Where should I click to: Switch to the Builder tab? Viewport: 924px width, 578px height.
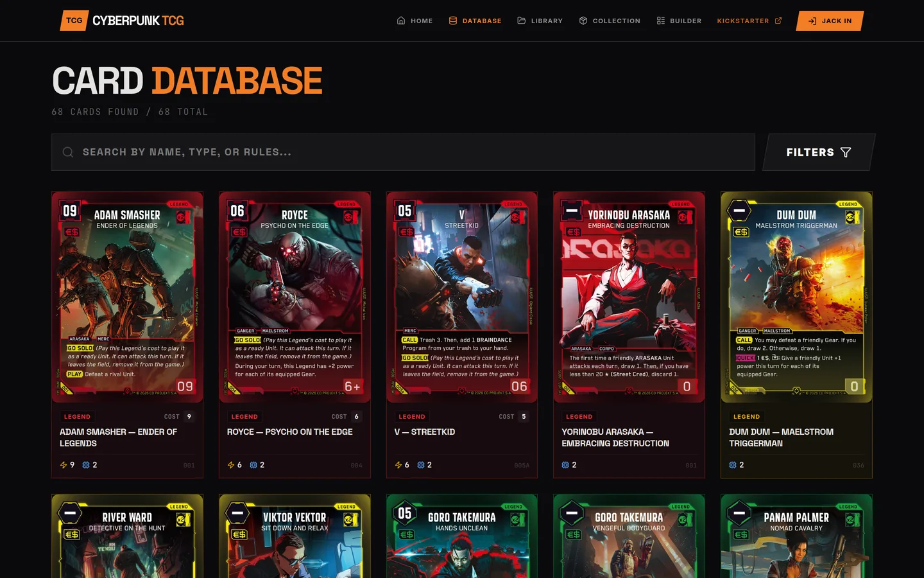click(679, 21)
